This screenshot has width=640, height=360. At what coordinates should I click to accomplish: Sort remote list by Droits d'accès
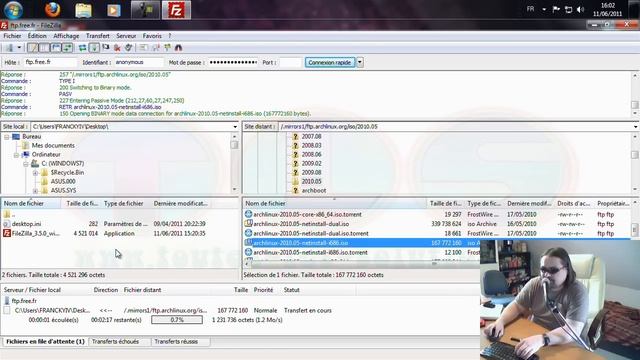point(573,203)
